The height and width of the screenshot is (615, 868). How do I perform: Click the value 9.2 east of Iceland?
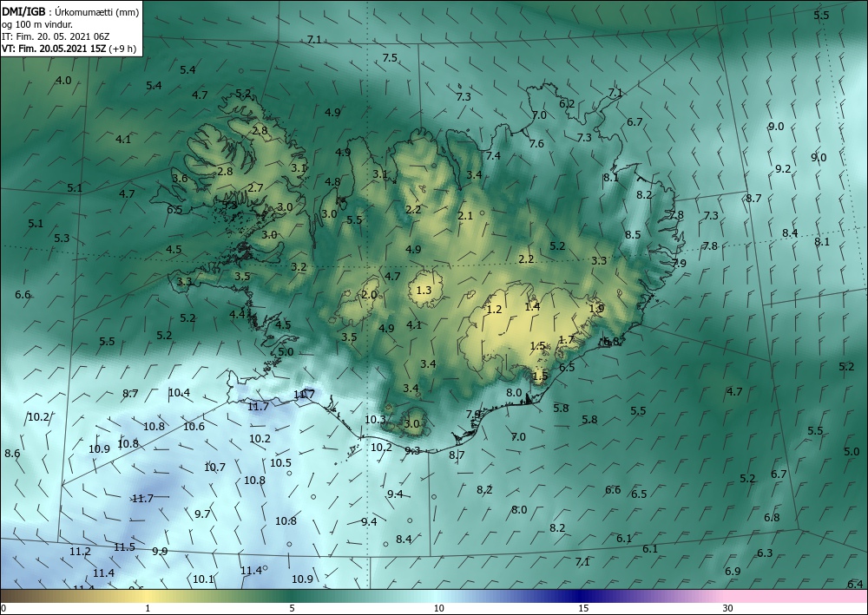point(783,168)
